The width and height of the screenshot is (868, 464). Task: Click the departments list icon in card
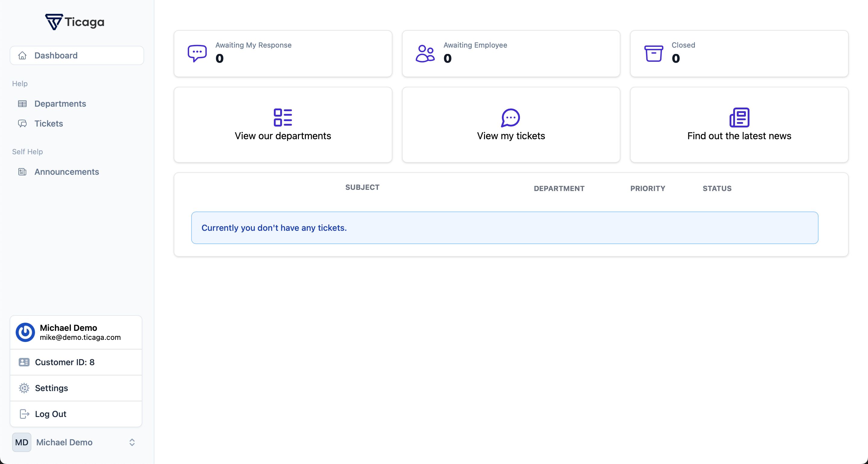pos(283,117)
